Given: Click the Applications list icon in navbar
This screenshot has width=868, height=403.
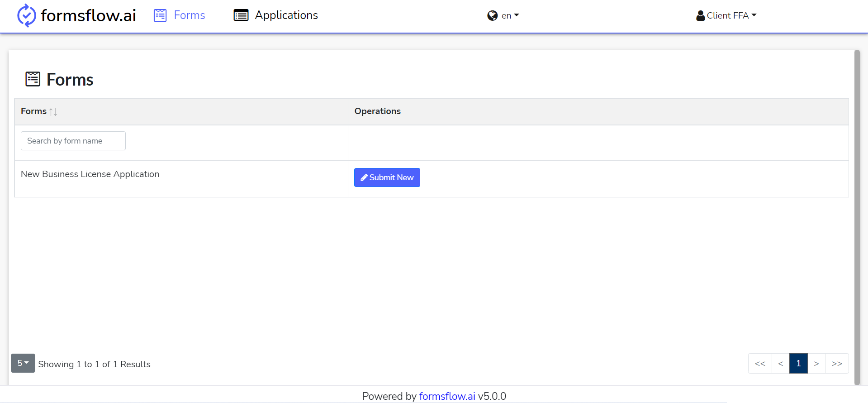Looking at the screenshot, I should coord(241,15).
